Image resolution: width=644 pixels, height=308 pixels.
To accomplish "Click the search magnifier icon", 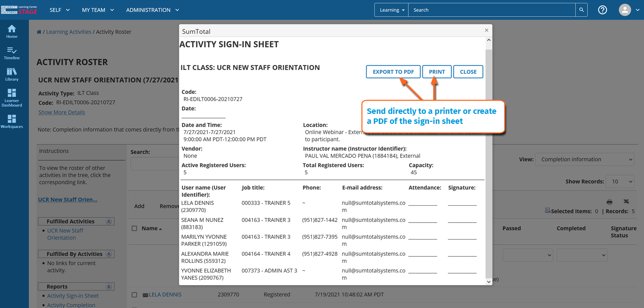I will (x=581, y=10).
